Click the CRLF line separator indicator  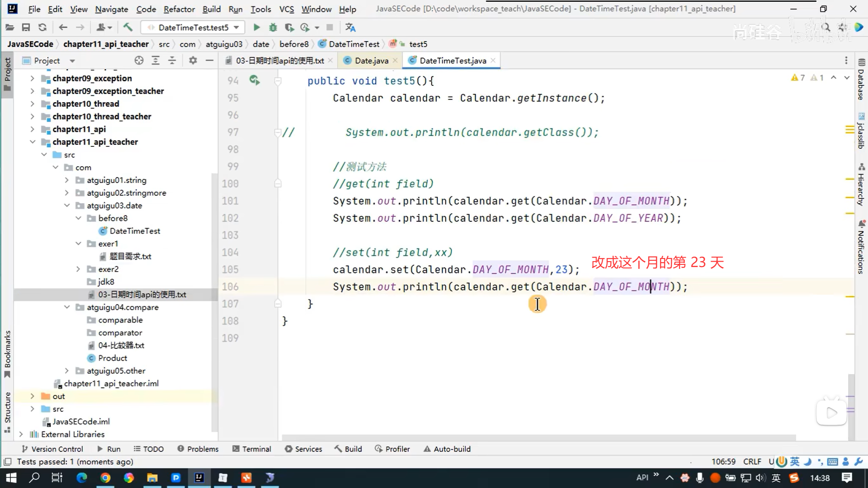click(x=752, y=461)
